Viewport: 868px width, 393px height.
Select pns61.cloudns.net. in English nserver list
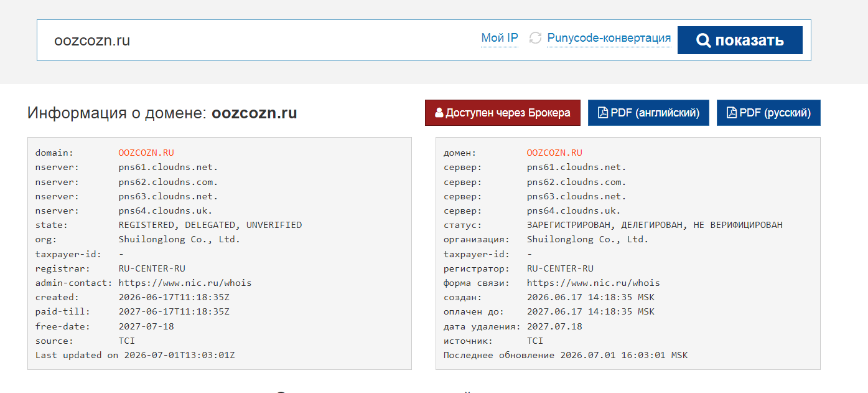pyautogui.click(x=168, y=167)
